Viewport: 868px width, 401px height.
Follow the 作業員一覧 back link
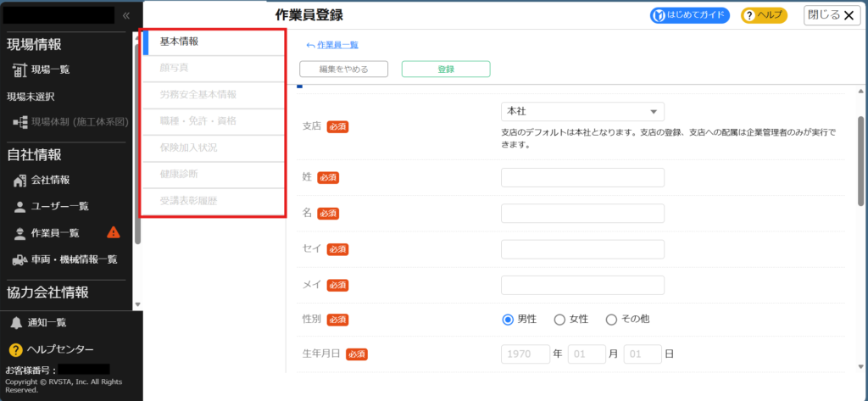[338, 46]
